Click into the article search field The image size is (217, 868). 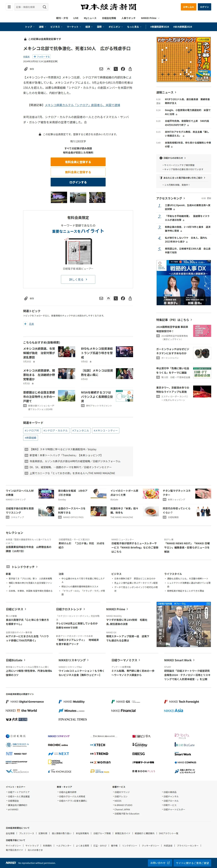[28, 7]
